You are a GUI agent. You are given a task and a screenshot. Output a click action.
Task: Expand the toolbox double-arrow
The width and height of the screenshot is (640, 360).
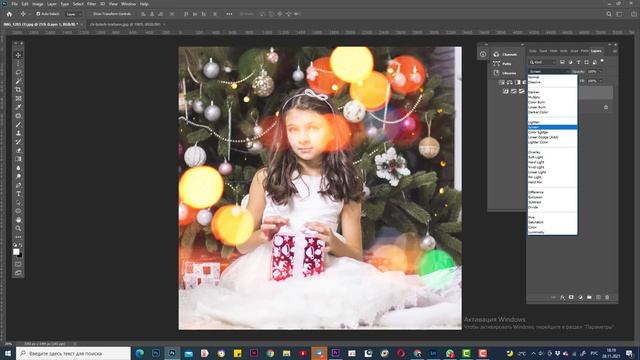(x=16, y=43)
